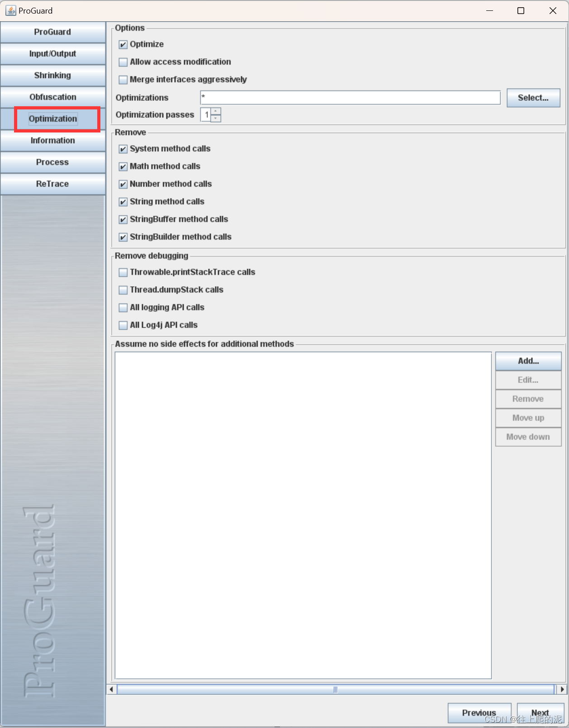
Task: Click the Move down button
Action: (x=528, y=437)
